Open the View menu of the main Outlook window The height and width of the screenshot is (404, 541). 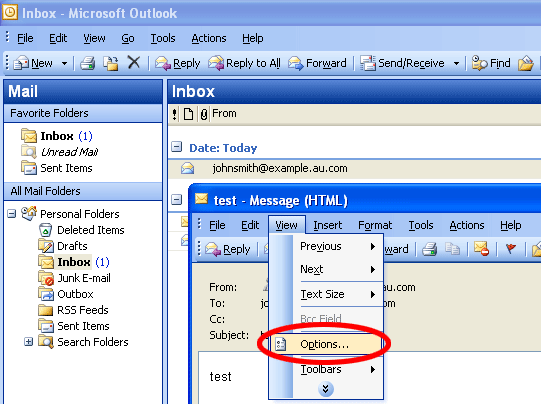coord(94,38)
